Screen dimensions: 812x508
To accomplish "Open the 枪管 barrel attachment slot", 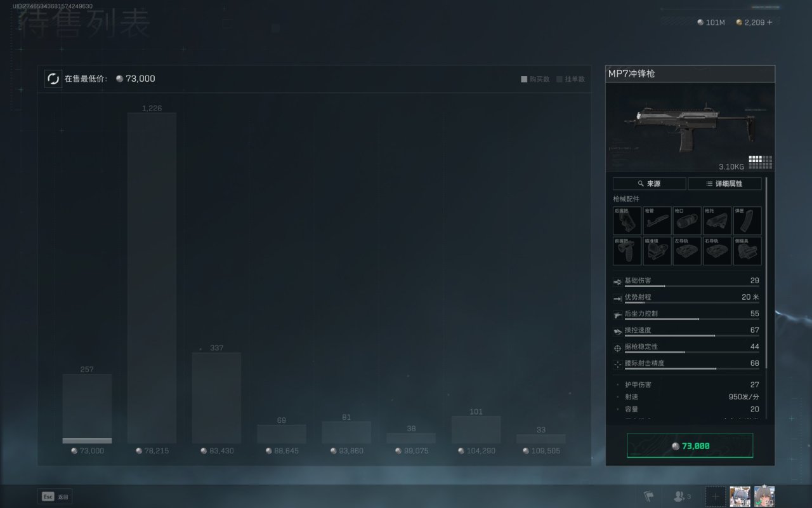I will (657, 221).
